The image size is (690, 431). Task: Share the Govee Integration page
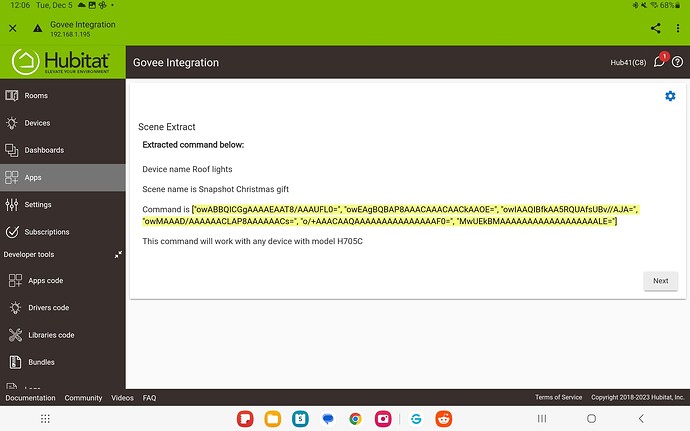coord(655,28)
